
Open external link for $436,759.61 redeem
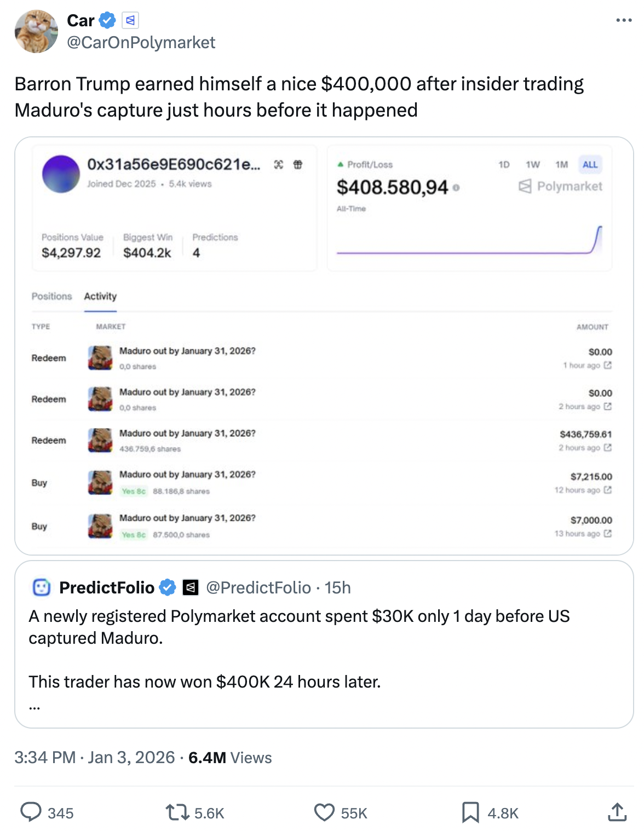click(607, 448)
